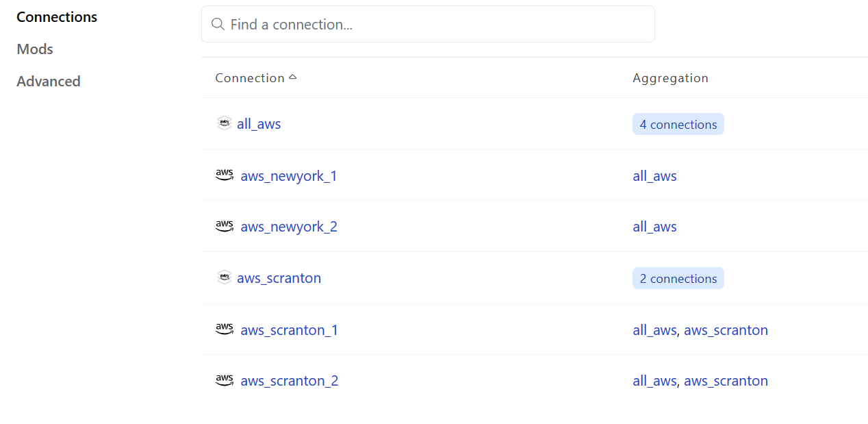Click the magnifier icon in search box
This screenshot has height=424, width=868.
click(218, 24)
